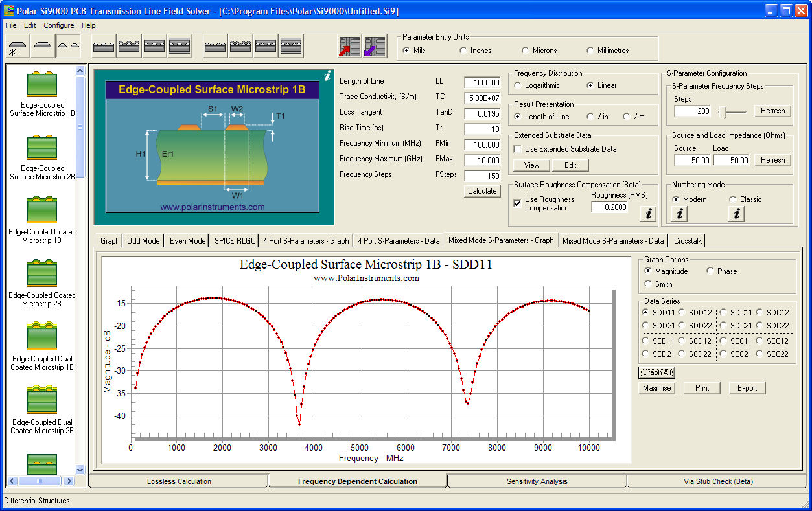Select the single trace with asterisk toolbar icon
Image resolution: width=812 pixels, height=511 pixels.
17,47
